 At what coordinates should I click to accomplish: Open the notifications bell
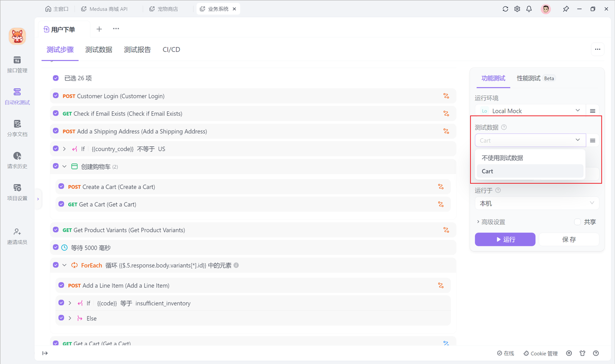tap(529, 9)
